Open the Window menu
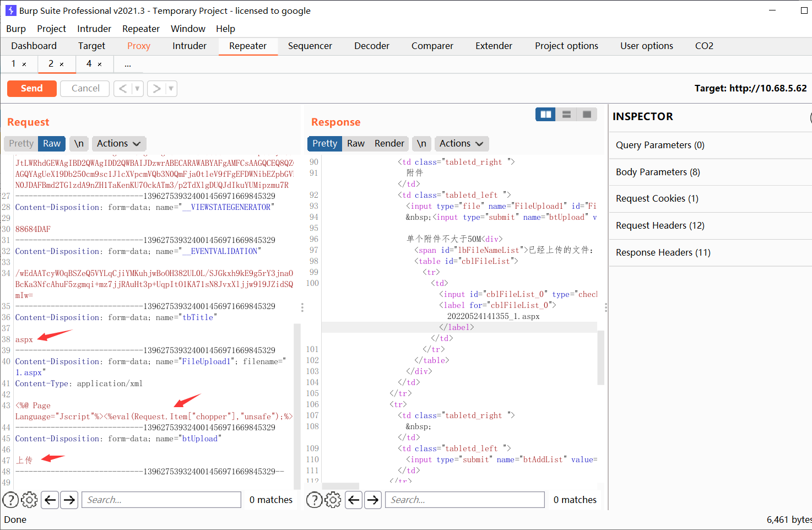812x530 pixels. 188,29
